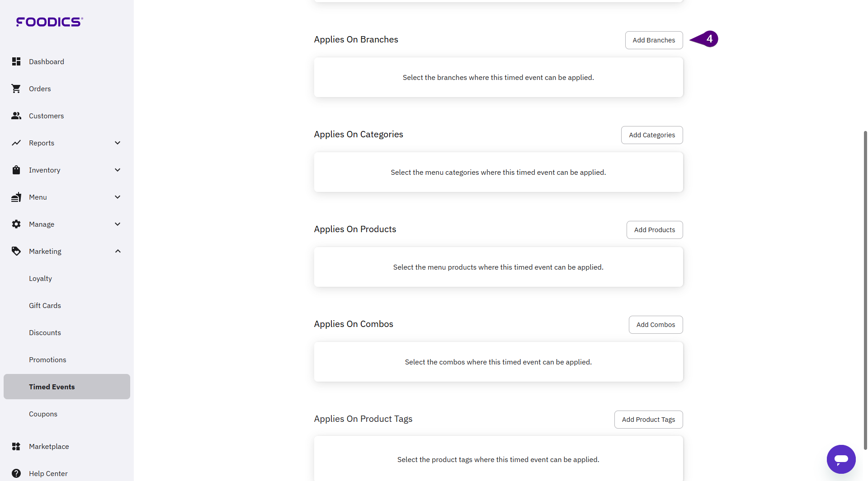
Task: Collapse the Marketing section chevron
Action: click(x=118, y=251)
